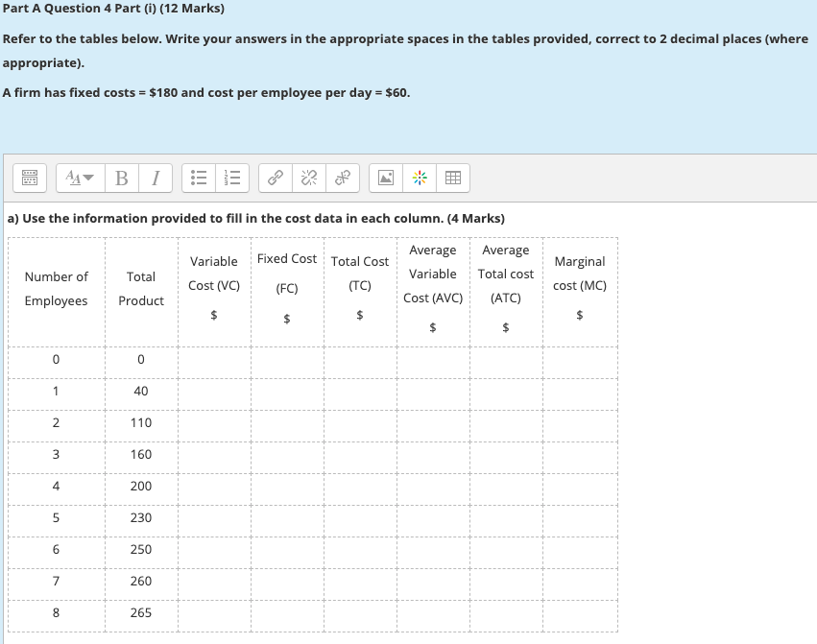Click employee count 4 in first column
The width and height of the screenshot is (817, 644).
pyautogui.click(x=57, y=487)
